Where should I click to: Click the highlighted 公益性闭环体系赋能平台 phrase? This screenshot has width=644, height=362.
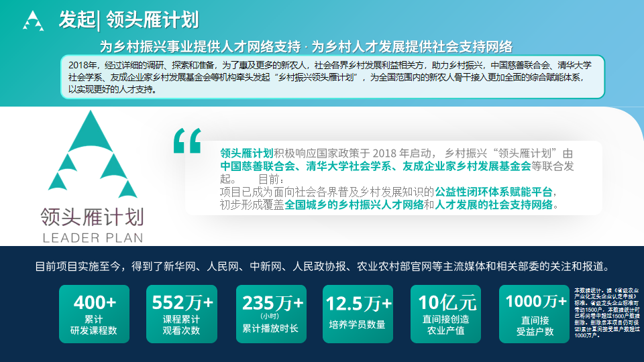tap(493, 192)
